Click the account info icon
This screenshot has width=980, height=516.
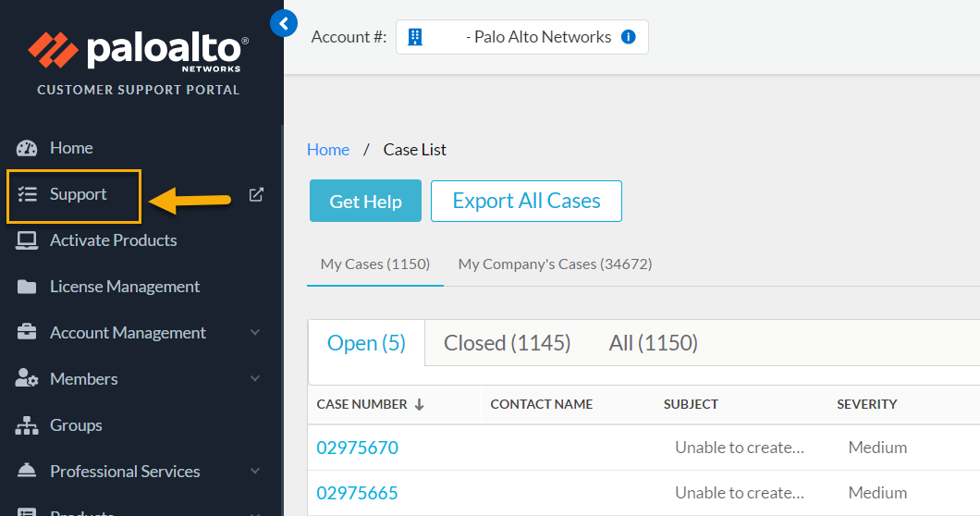coord(629,37)
